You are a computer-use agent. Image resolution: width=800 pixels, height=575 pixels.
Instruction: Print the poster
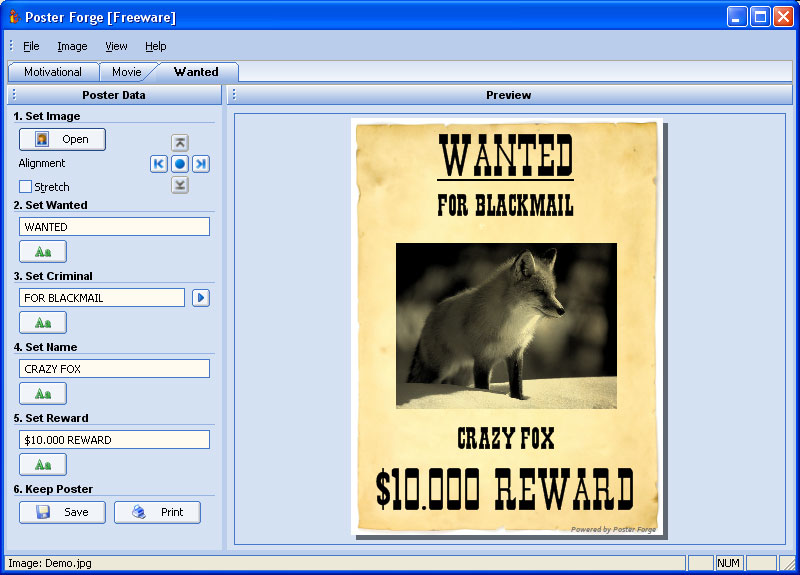[157, 512]
